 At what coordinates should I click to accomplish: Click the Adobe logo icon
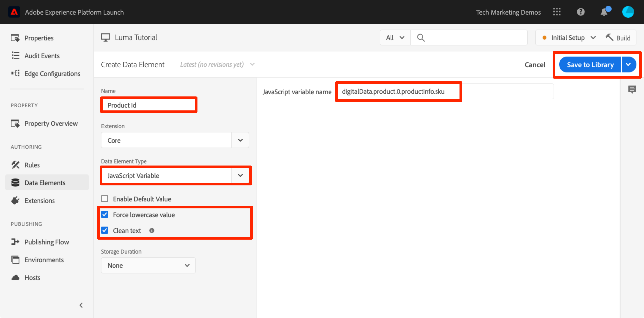[x=14, y=12]
